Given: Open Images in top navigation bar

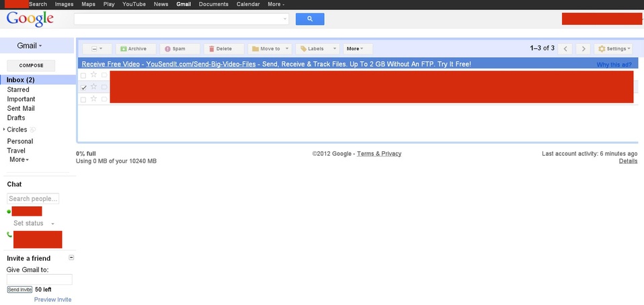Looking at the screenshot, I should [x=64, y=4].
